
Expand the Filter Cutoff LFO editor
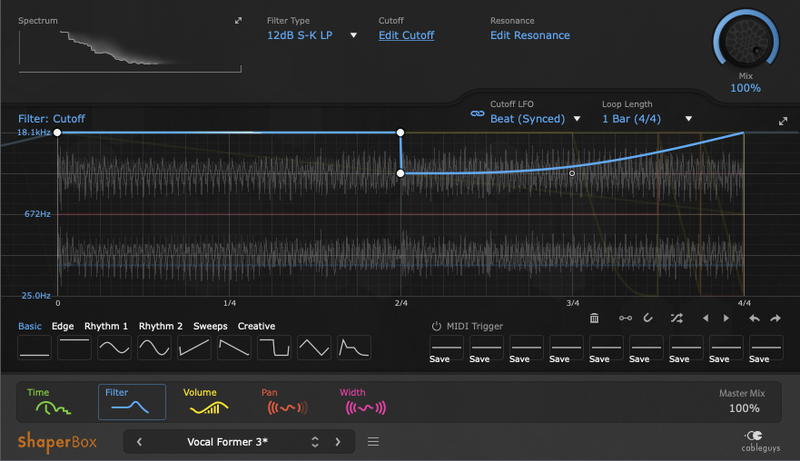[x=783, y=121]
